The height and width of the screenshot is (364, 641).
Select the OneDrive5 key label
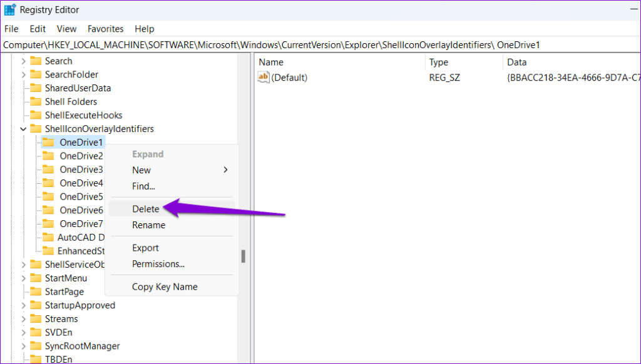[x=81, y=197]
